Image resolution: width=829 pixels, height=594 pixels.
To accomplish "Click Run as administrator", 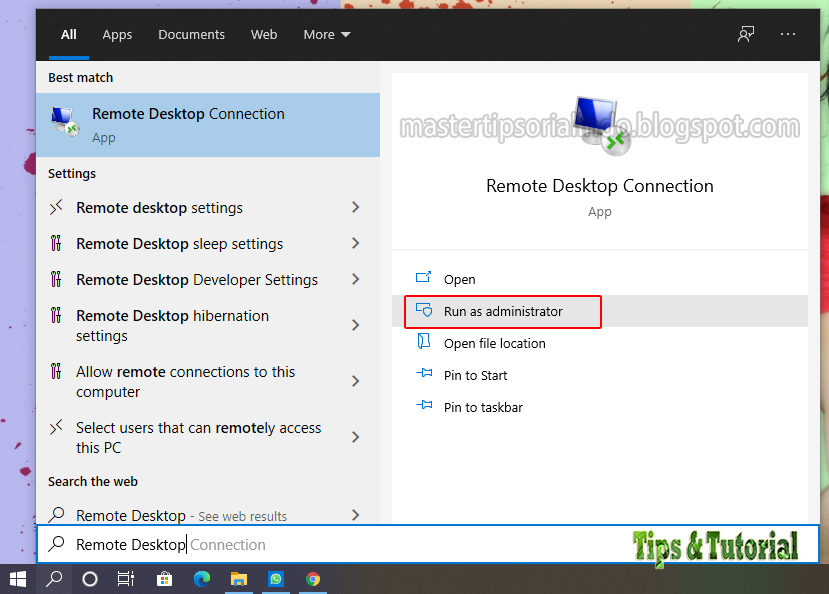I will click(600, 311).
